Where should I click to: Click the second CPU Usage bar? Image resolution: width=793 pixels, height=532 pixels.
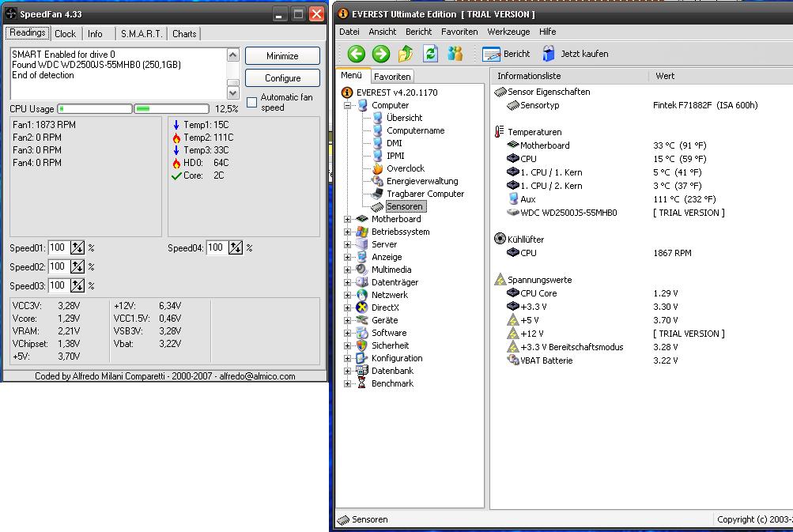pos(172,109)
